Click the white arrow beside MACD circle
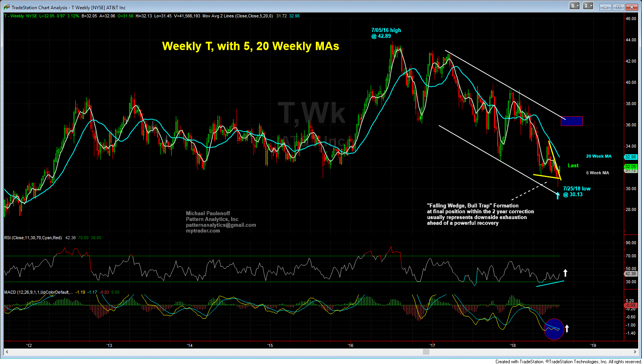This screenshot has height=364, width=642. point(567,328)
